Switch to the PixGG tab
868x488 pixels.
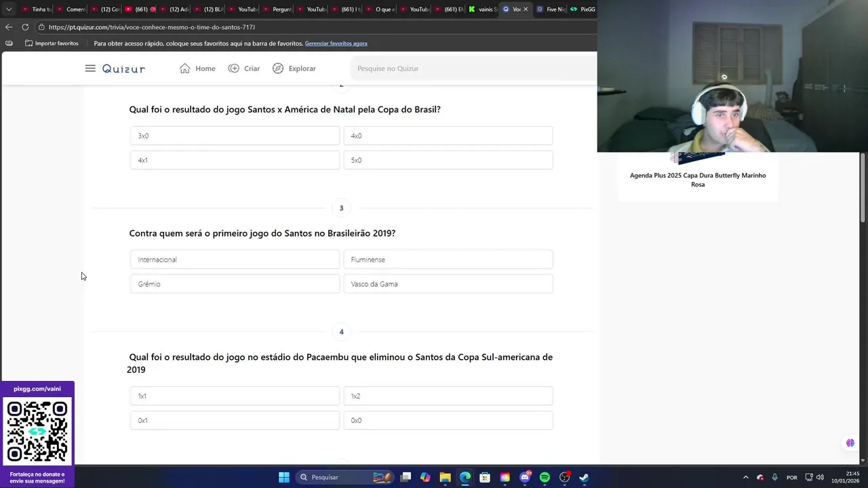583,9
